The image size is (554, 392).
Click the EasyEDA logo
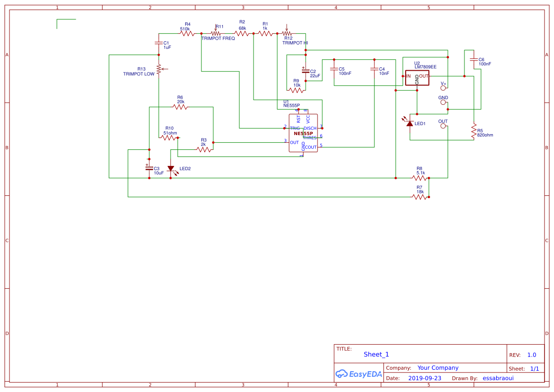pos(359,374)
